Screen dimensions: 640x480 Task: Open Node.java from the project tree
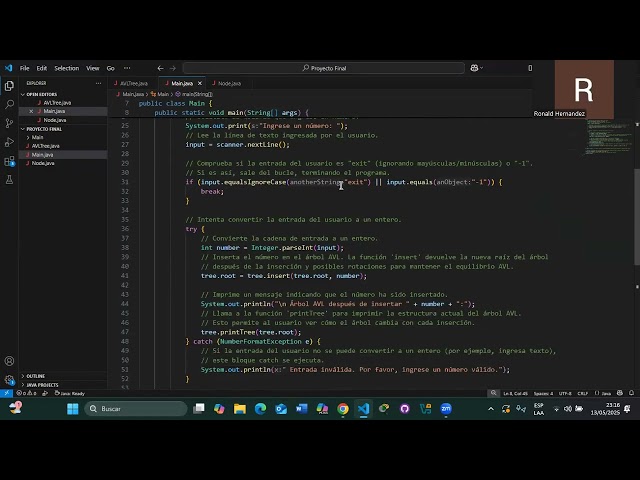[x=43, y=163]
